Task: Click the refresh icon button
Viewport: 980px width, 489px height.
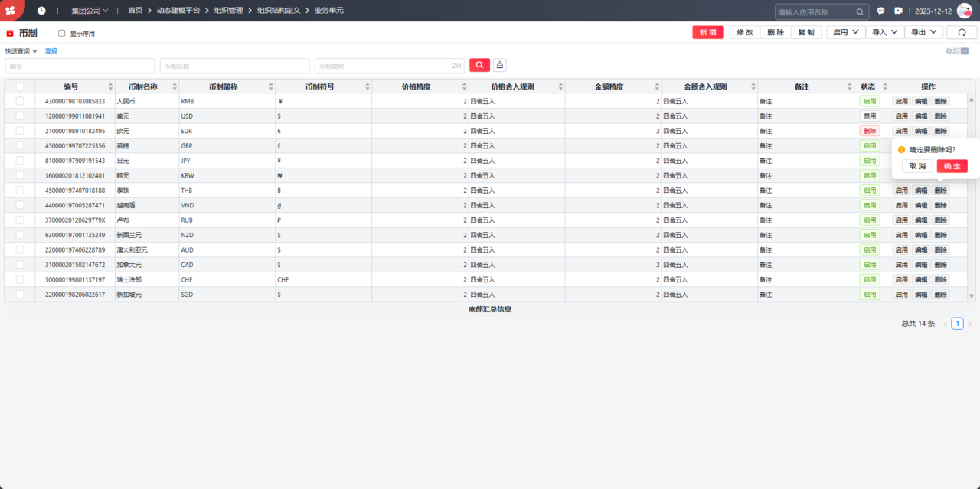Action: coord(962,32)
